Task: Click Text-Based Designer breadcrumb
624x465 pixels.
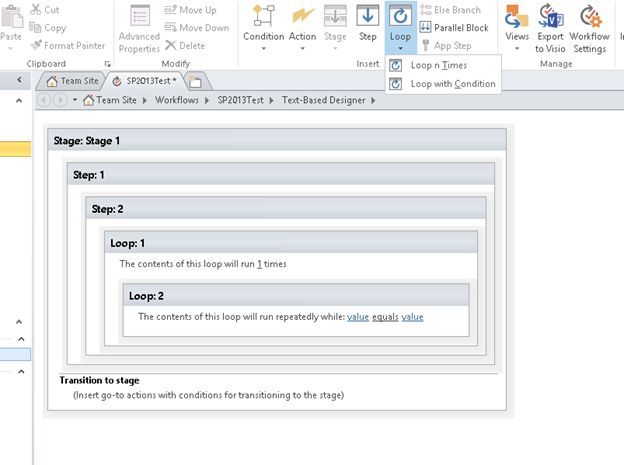Action: [x=324, y=100]
